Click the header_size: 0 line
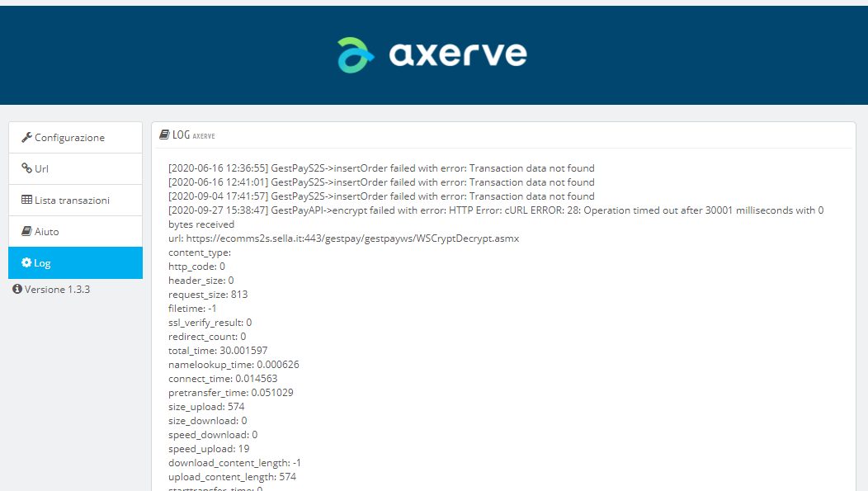Image resolution: width=868 pixels, height=491 pixels. [201, 281]
